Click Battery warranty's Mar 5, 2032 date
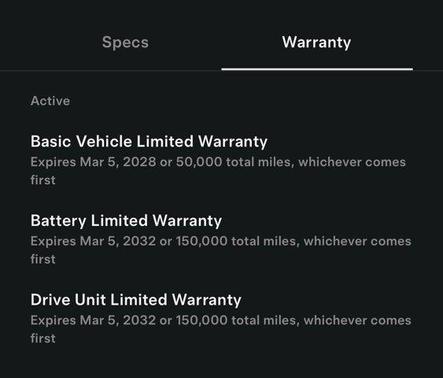443x378 pixels. point(118,241)
